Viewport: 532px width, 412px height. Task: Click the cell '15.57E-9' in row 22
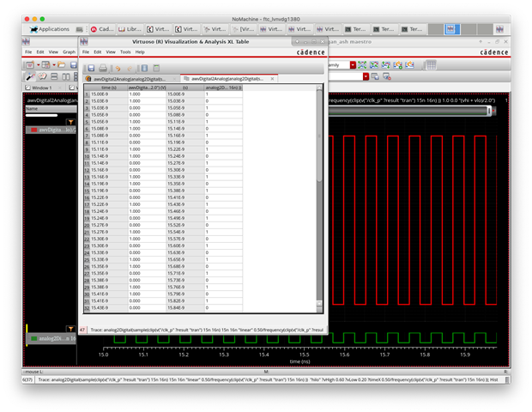point(185,239)
